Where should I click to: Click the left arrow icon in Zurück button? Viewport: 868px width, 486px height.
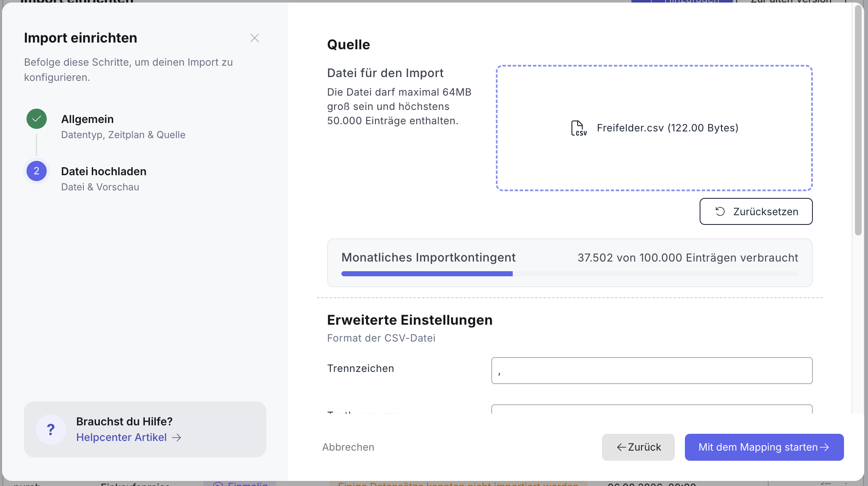tap(621, 447)
